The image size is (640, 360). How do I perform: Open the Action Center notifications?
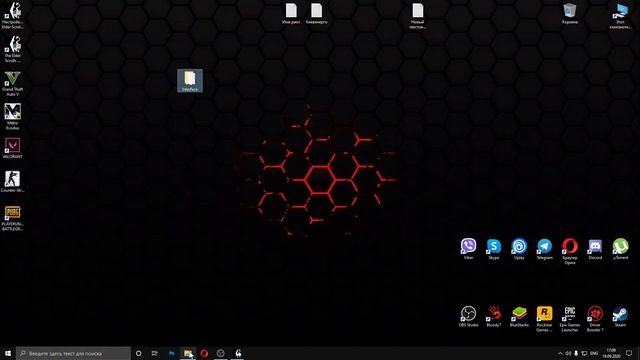[x=629, y=353]
